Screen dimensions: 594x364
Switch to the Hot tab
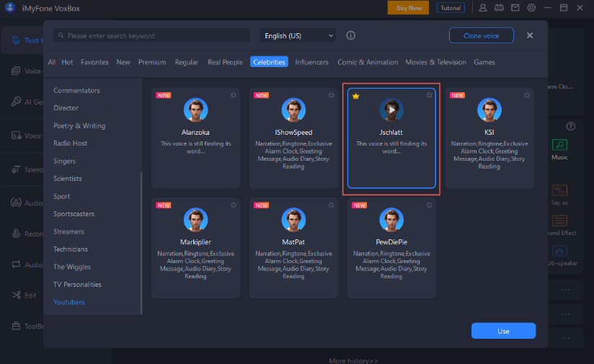(x=67, y=62)
